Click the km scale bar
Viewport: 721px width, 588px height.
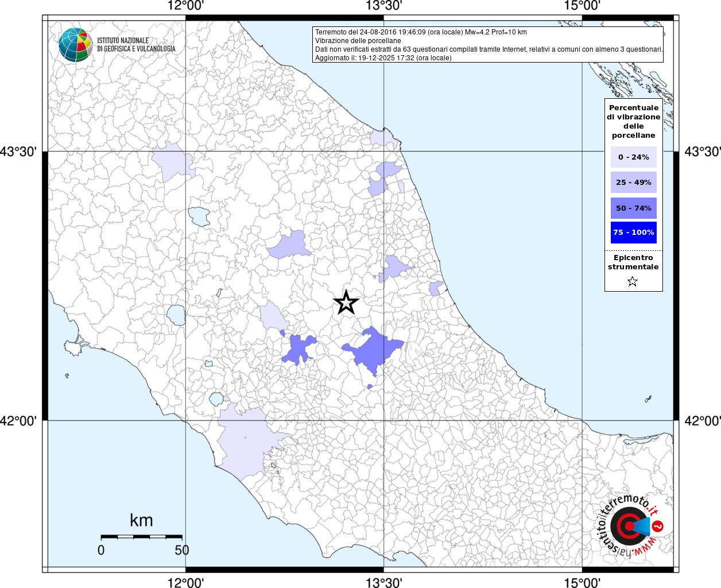(x=141, y=536)
